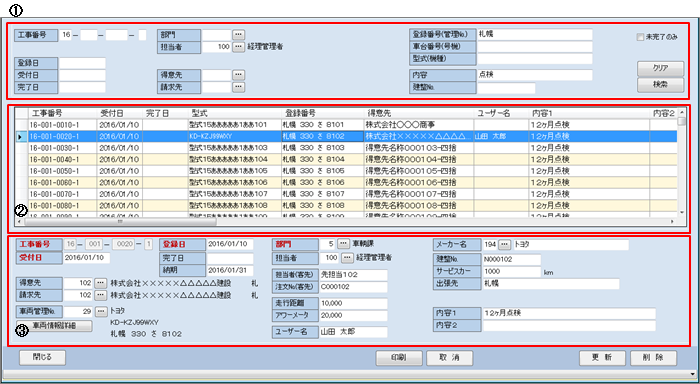Focus the empty 内容2 field
700x384 pixels.
tap(569, 326)
